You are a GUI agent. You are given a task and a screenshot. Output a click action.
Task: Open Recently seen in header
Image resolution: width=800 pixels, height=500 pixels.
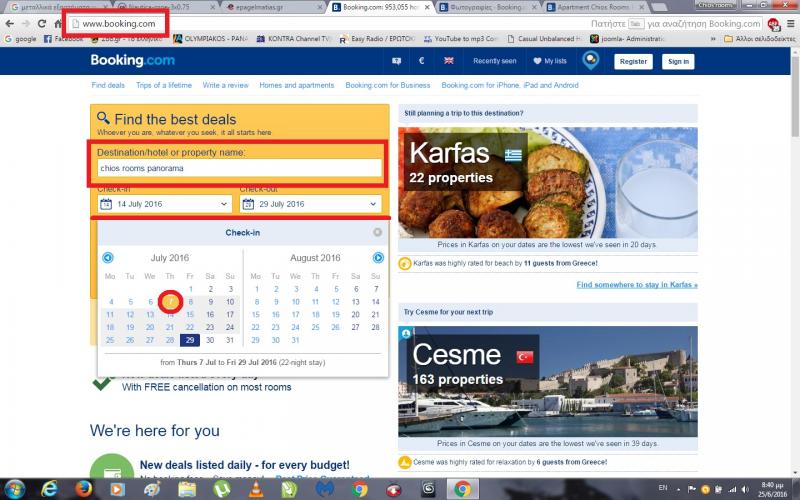click(494, 61)
